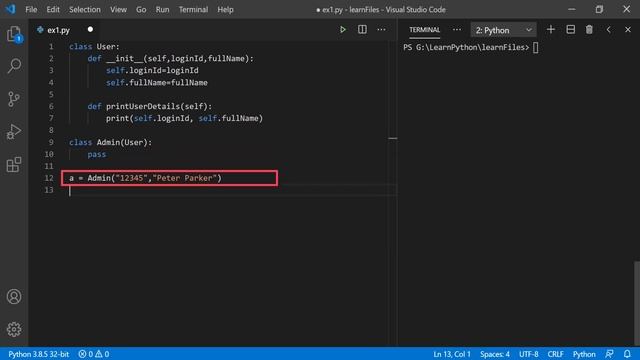Click the terminal vertical scrollbar
This screenshot has height=360, width=640.
tap(637, 304)
